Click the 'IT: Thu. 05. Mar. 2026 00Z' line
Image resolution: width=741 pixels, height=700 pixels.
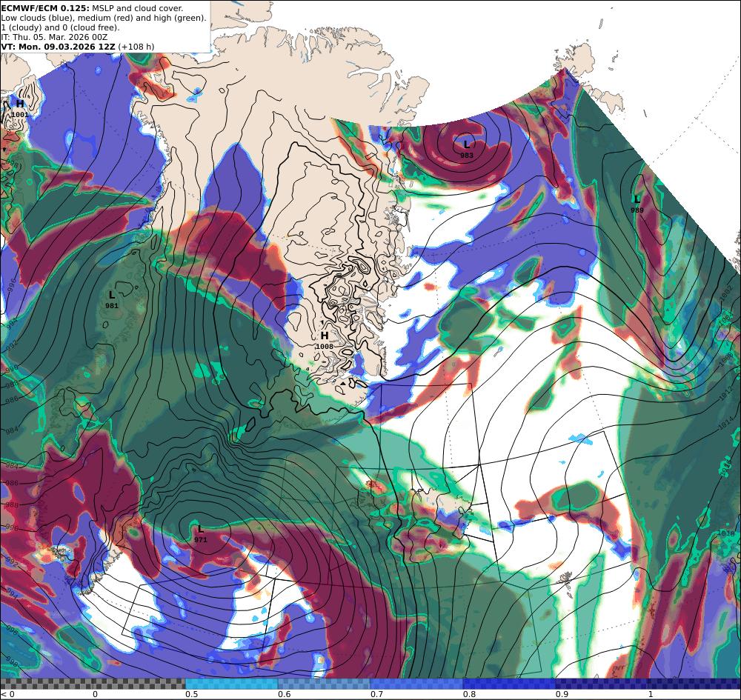(54, 37)
